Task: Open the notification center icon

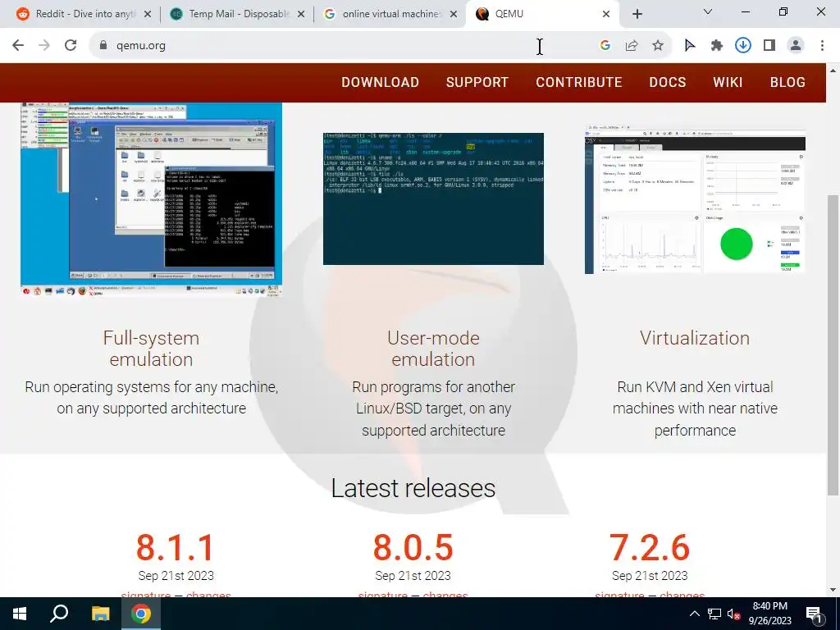Action: [814, 614]
